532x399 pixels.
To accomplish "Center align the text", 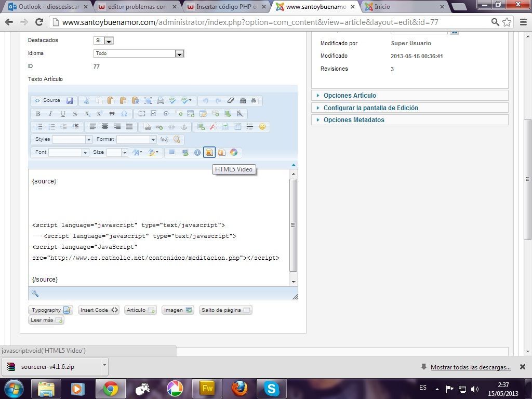I will click(105, 127).
